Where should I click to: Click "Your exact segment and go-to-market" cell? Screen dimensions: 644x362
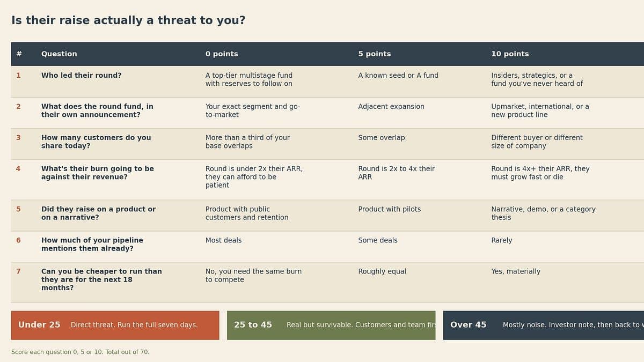[x=253, y=110]
